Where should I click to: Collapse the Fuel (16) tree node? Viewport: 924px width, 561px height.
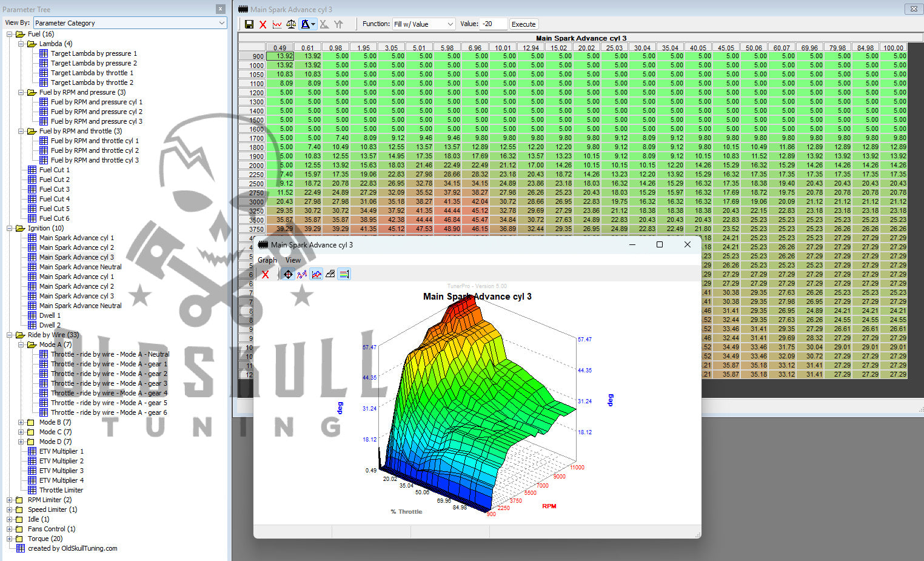[10, 34]
